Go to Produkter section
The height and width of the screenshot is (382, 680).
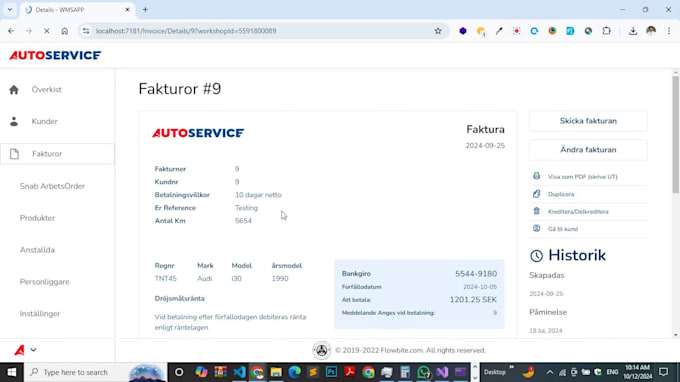[37, 218]
